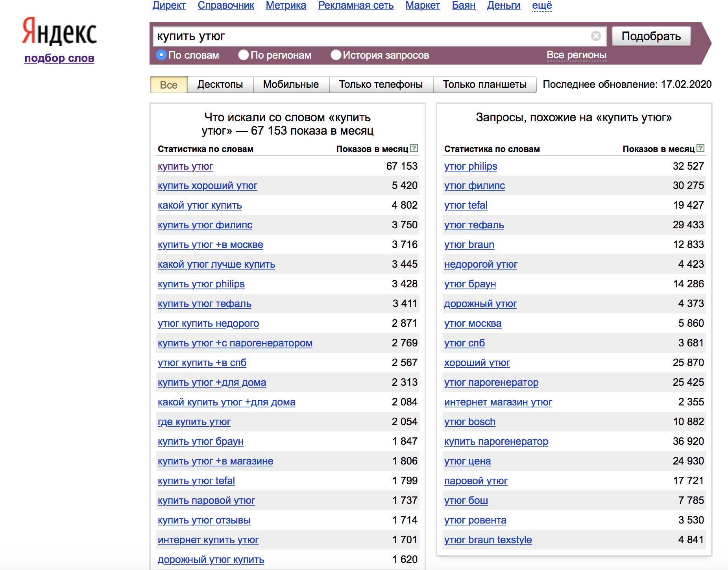Open the утюг филипс similar query

pyautogui.click(x=474, y=186)
